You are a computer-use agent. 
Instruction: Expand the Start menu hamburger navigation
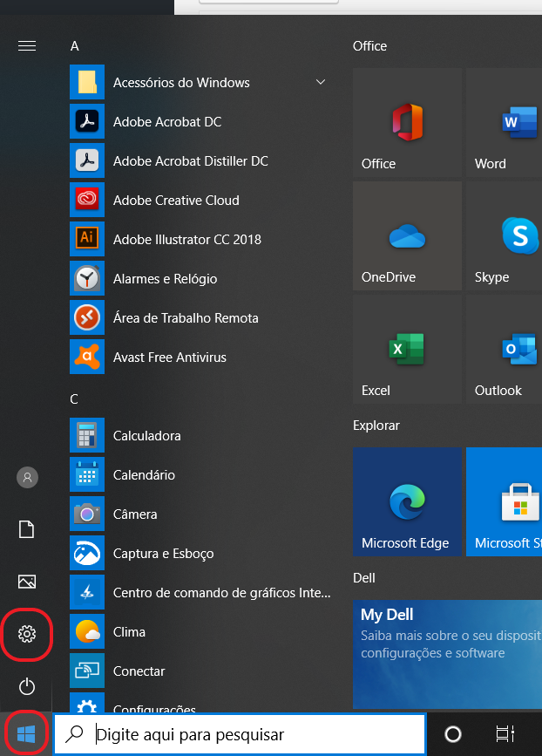27,45
